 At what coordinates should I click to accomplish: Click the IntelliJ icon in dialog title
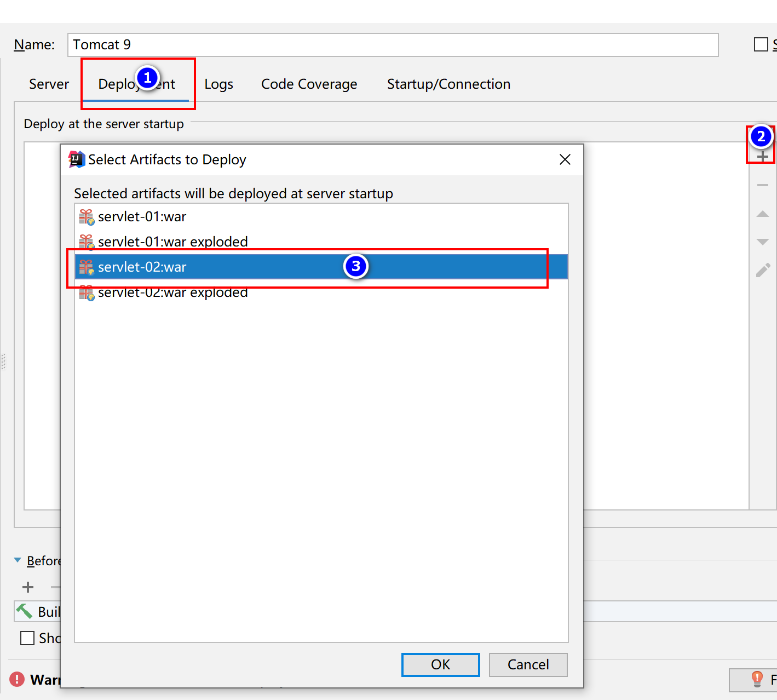(x=77, y=159)
